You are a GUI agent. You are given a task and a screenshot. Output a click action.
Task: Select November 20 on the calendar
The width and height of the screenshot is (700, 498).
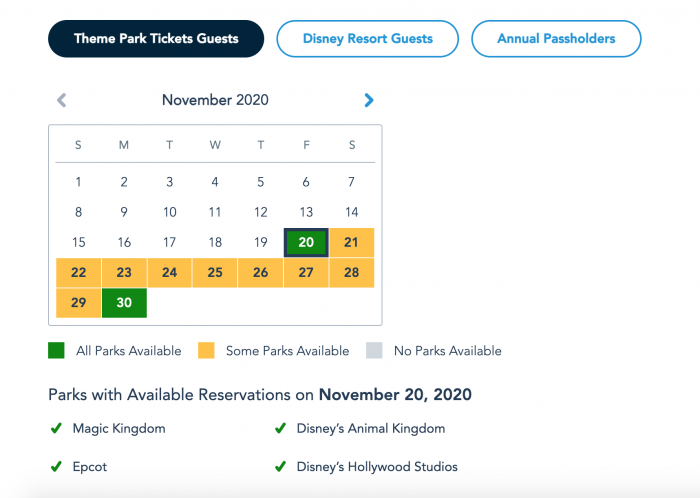click(x=306, y=242)
